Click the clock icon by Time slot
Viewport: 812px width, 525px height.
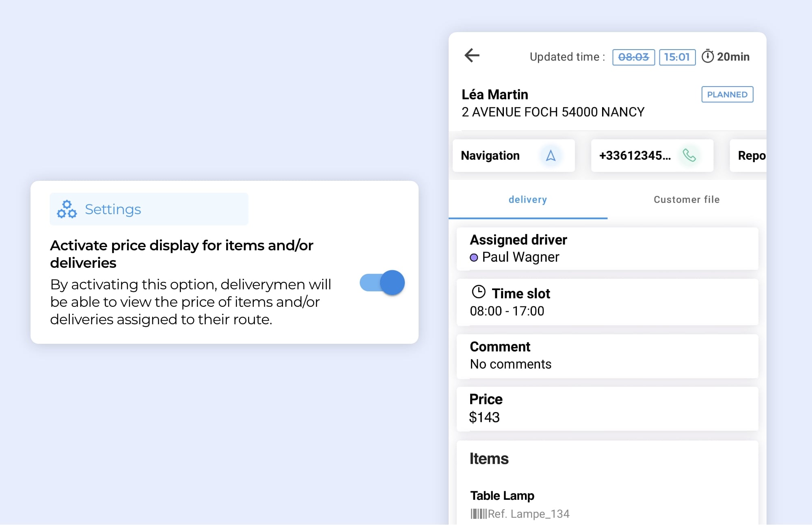479,292
